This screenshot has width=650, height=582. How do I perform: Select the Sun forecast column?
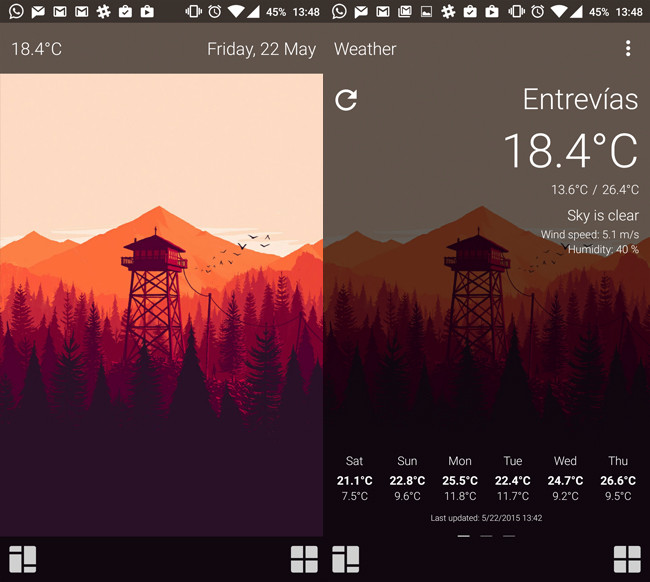click(407, 478)
